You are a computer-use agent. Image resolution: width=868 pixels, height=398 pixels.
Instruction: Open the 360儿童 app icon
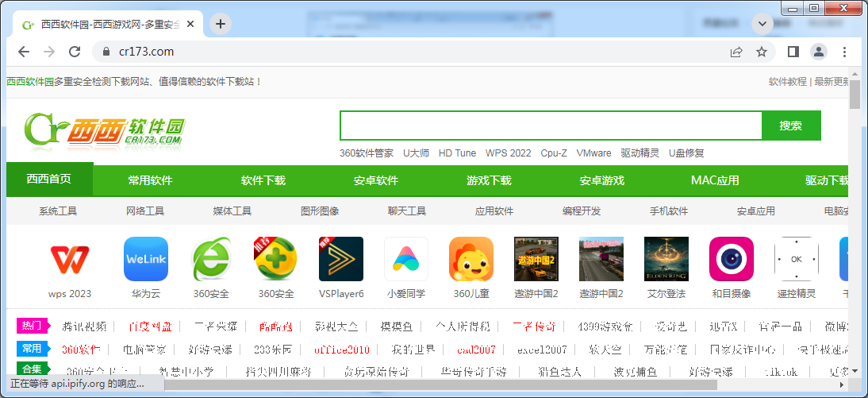click(471, 259)
